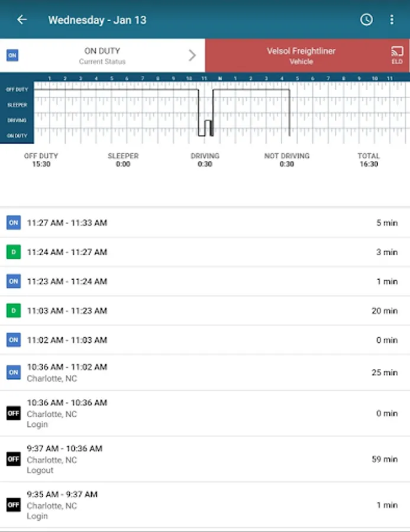Open log entry 10:36 AM - 11:02 AM
Image resolution: width=410 pixels, height=532 pixels.
pos(205,372)
